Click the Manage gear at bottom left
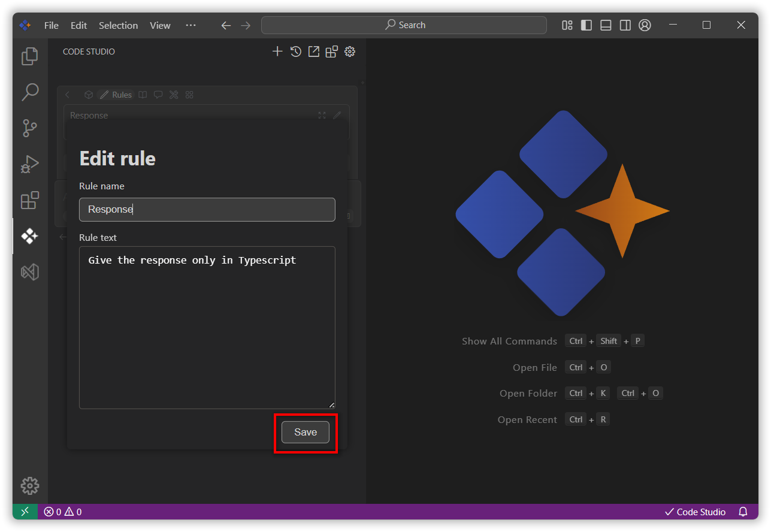This screenshot has height=532, width=771. (x=29, y=485)
